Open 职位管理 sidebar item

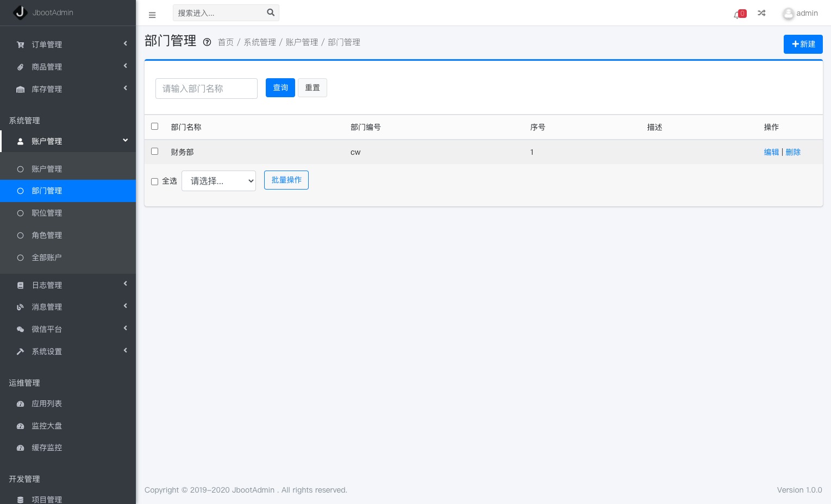pyautogui.click(x=68, y=213)
